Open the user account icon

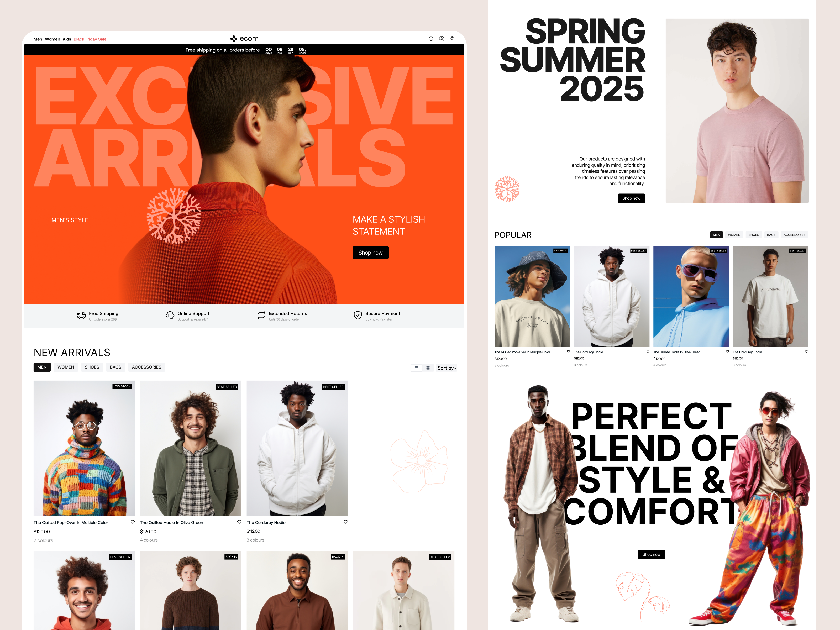point(442,39)
